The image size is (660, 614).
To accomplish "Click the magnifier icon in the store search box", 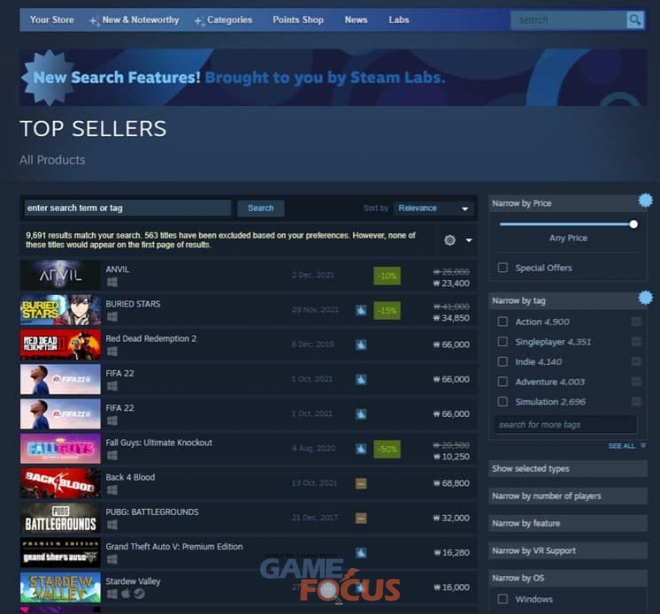I will (635, 20).
